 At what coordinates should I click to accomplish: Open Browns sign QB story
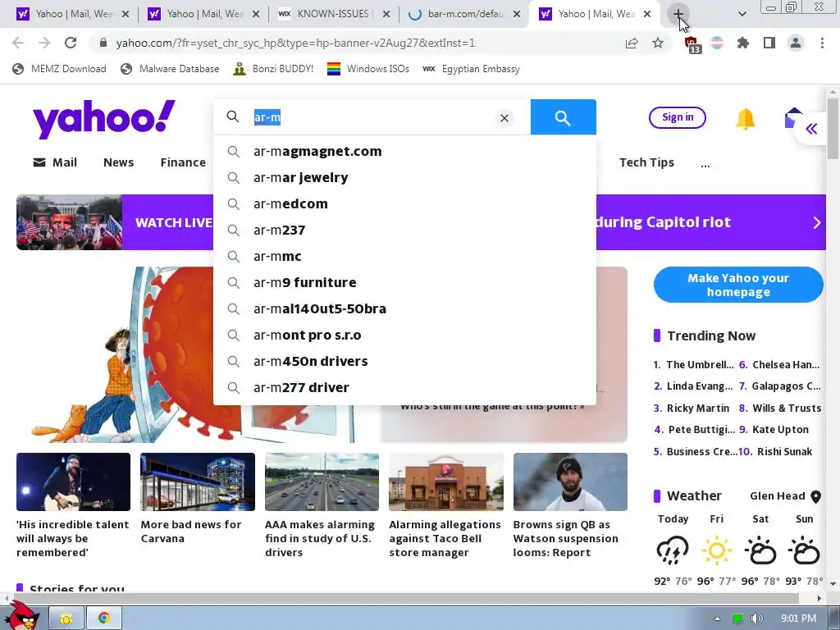[566, 538]
